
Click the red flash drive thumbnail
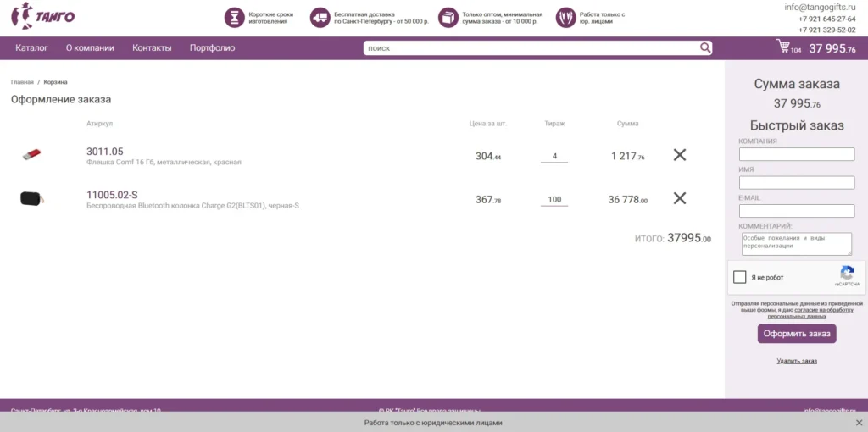point(32,154)
